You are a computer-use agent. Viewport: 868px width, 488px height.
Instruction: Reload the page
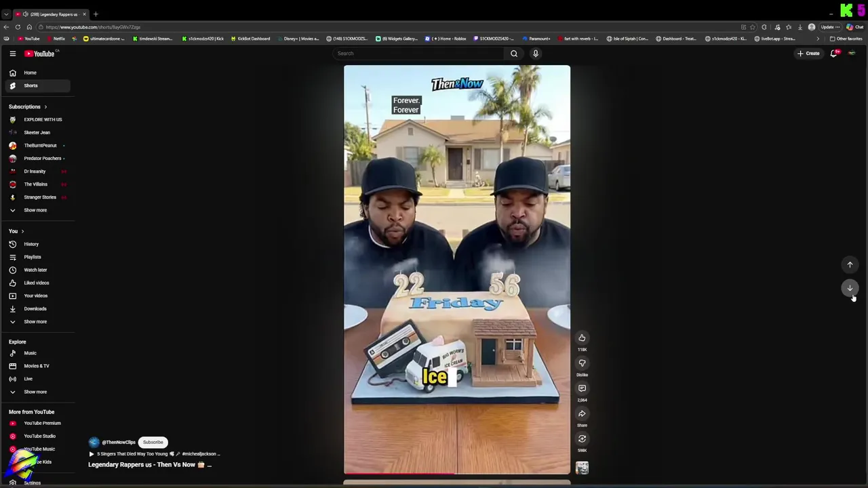(18, 27)
